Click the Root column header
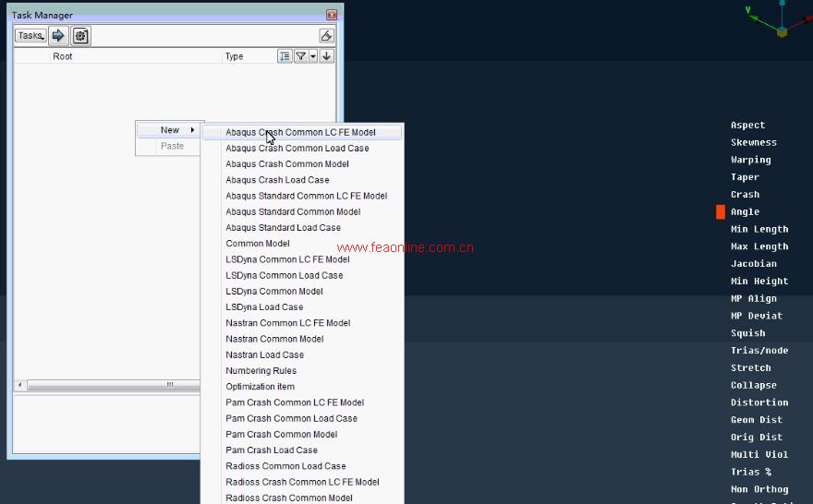Image resolution: width=813 pixels, height=504 pixels. tap(62, 56)
